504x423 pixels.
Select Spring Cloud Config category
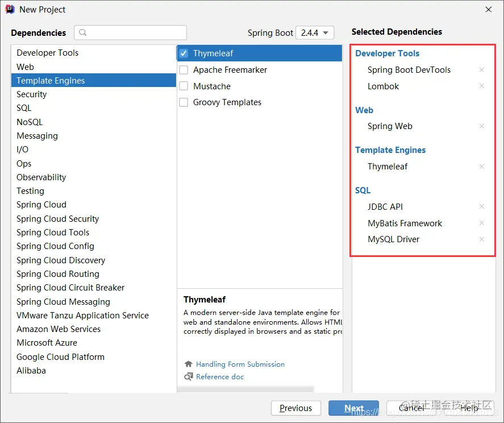[x=94, y=246]
